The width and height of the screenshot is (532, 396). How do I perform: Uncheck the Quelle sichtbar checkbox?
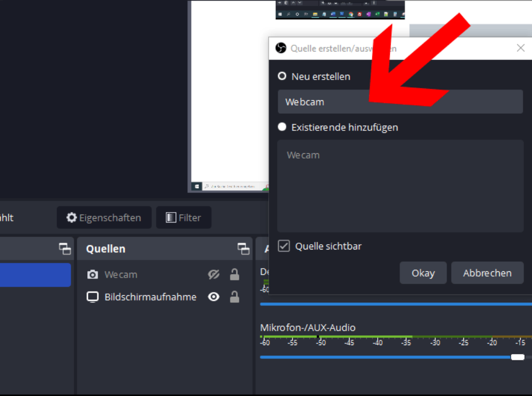(x=284, y=246)
